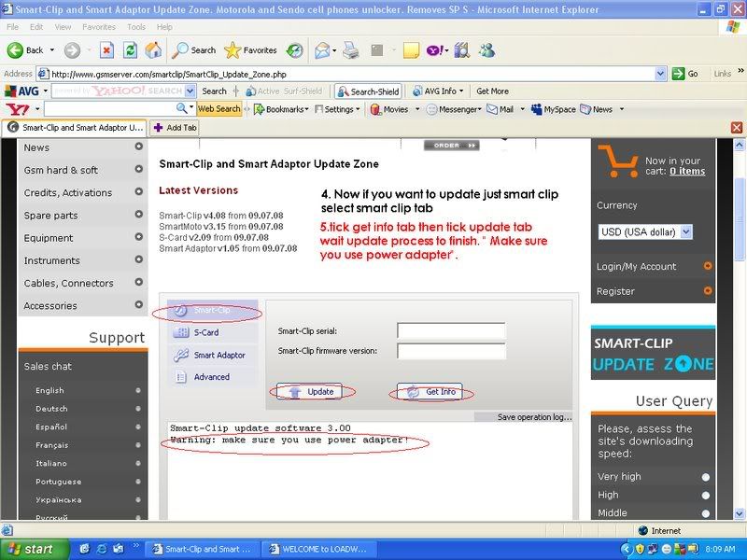Print the page with printer icon
This screenshot has height=560, width=747.
point(351,50)
